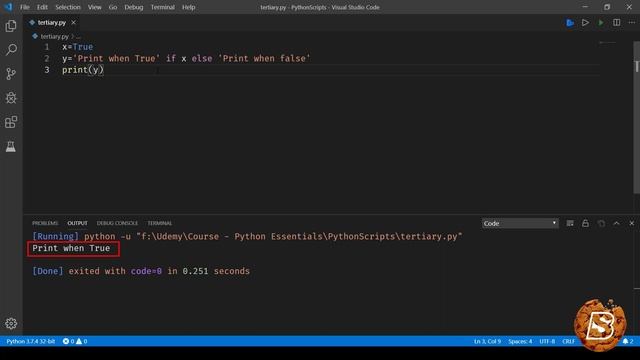Click the editor minimap
The width and height of the screenshot is (640, 360).
tap(607, 43)
